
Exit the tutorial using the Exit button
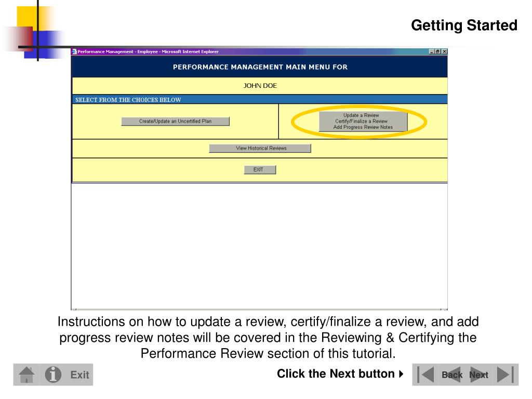(79, 375)
